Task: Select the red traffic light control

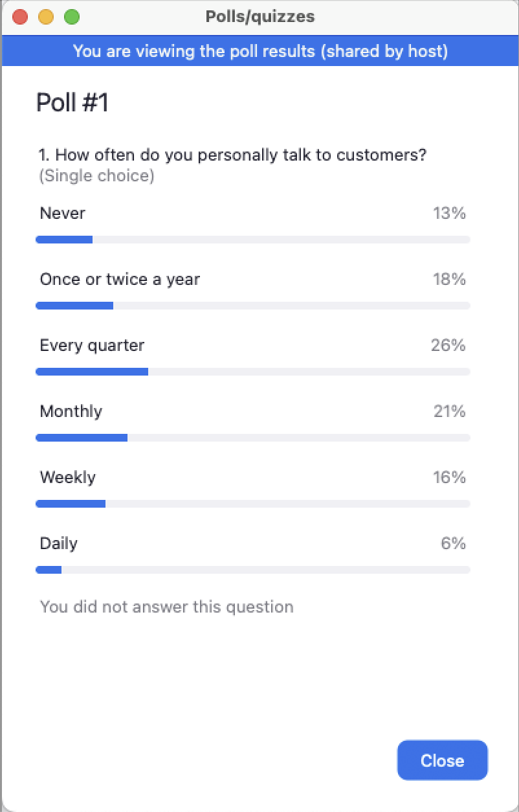Action: pyautogui.click(x=20, y=17)
